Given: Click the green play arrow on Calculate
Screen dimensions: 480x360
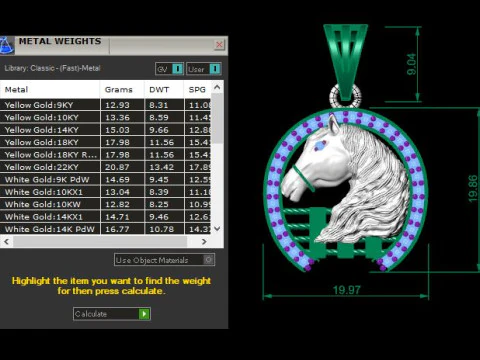Looking at the screenshot, I should point(144,314).
